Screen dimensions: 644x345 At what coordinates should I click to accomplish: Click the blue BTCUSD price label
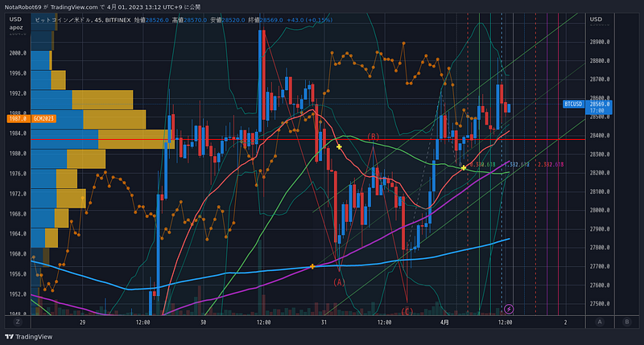click(573, 104)
